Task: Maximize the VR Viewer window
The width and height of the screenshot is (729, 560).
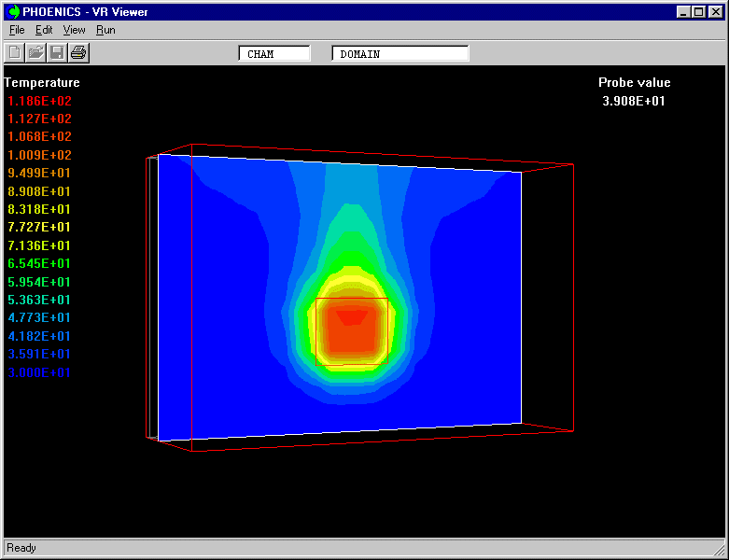Action: 698,12
